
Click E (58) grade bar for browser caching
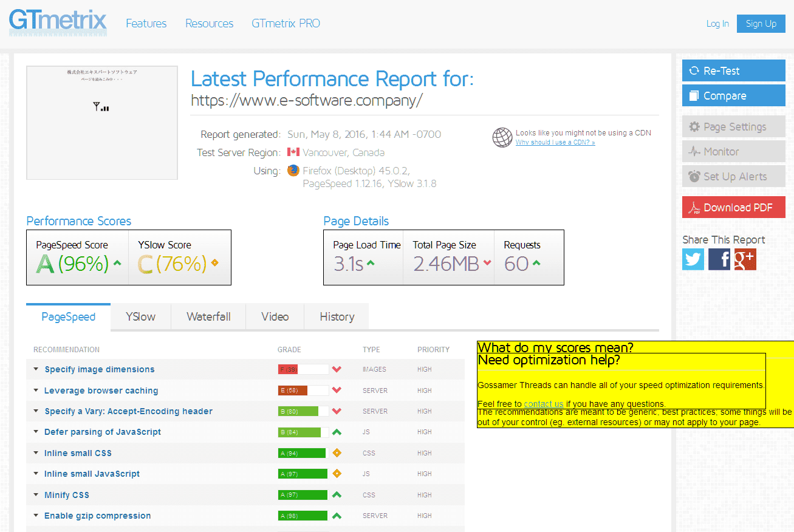303,390
